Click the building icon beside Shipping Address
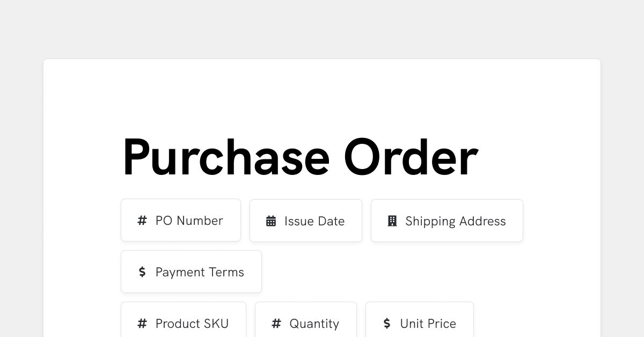 [x=392, y=221]
